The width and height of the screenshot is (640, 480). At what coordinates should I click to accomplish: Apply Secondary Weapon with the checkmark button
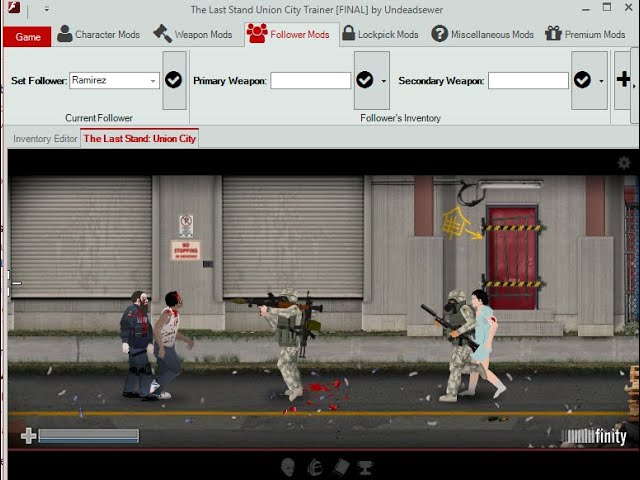(582, 80)
